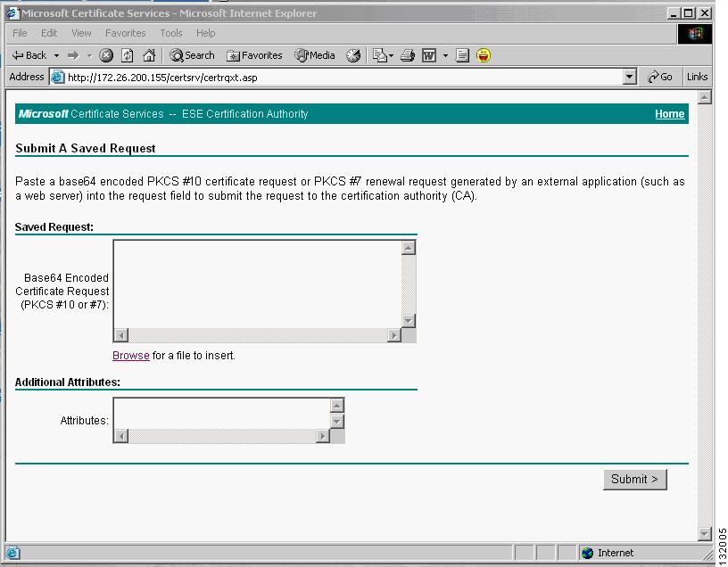This screenshot has width=728, height=567.
Task: Click the History toolbar icon
Action: [353, 55]
